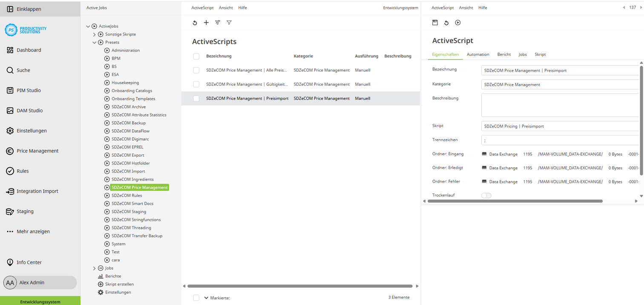Clear the active filter in the list toolbar
644x305 pixels.
[x=218, y=23]
